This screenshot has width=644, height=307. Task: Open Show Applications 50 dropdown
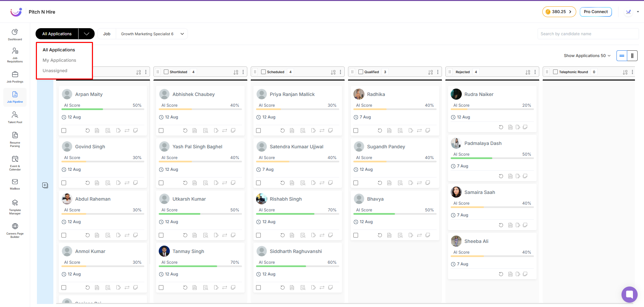(x=587, y=56)
